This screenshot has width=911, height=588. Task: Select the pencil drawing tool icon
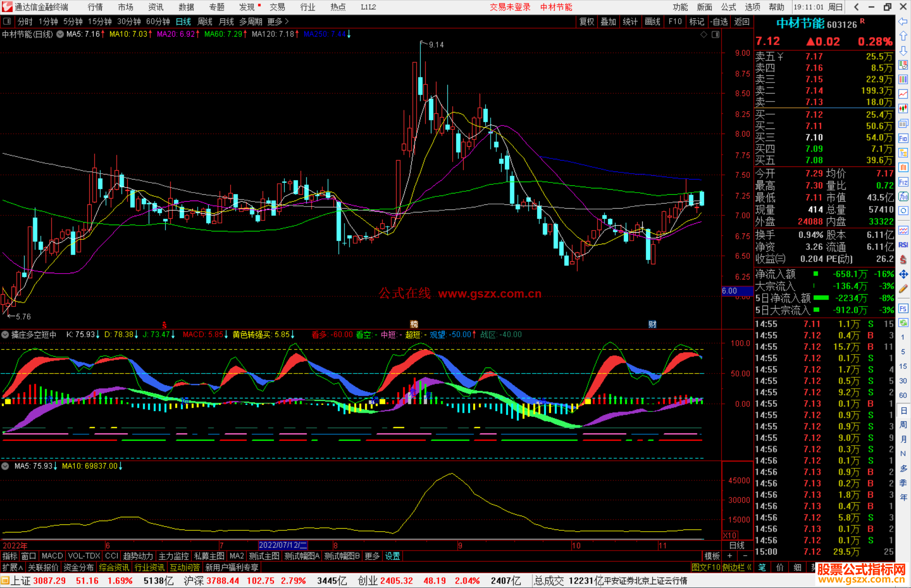903,289
